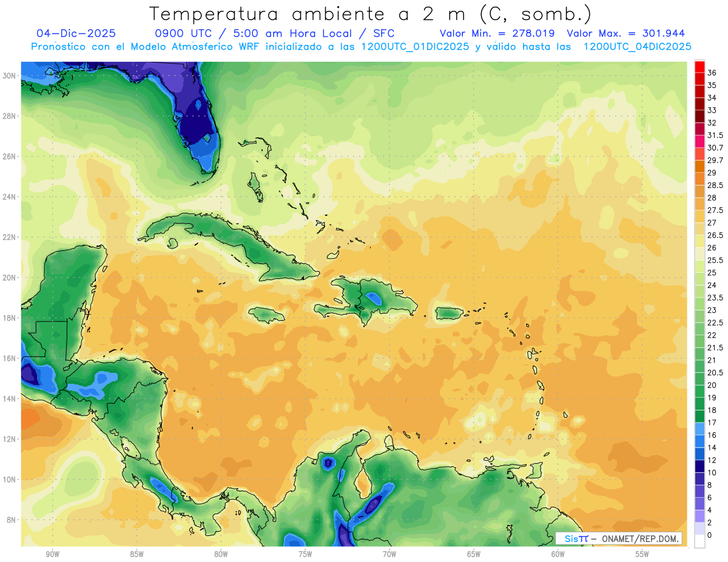Click the '17' colorbar value
This screenshot has width=728, height=562.
(x=712, y=423)
